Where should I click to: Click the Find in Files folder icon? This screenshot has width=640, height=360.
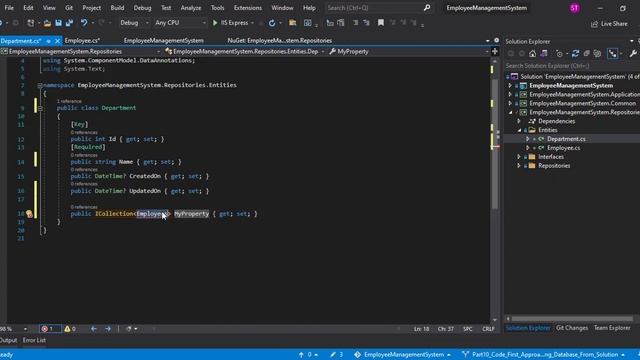pos(292,23)
